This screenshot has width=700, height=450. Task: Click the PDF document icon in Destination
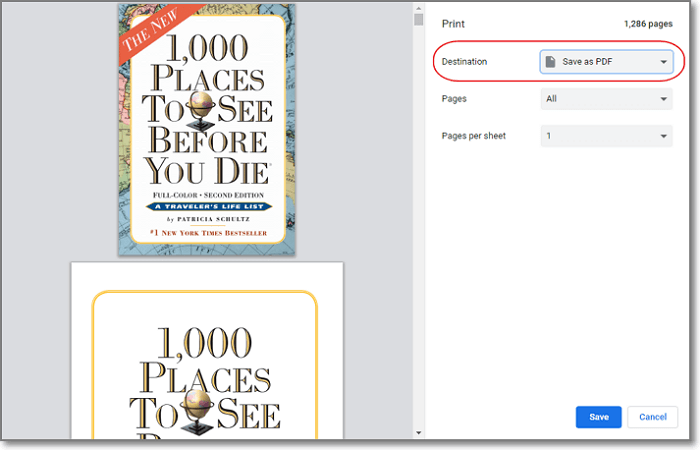tap(551, 62)
